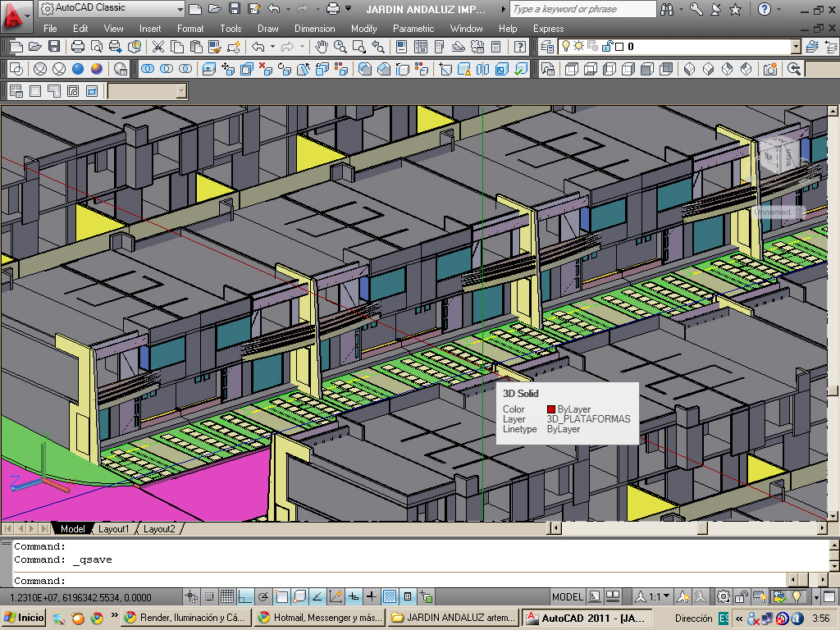840x630 pixels.
Task: Click the MODEL button in status bar
Action: (x=567, y=596)
